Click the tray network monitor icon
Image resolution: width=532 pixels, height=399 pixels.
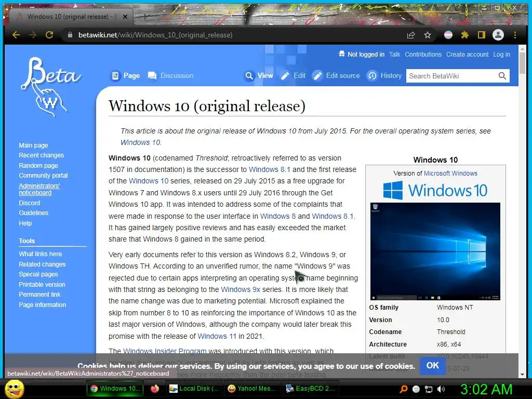[x=429, y=389]
